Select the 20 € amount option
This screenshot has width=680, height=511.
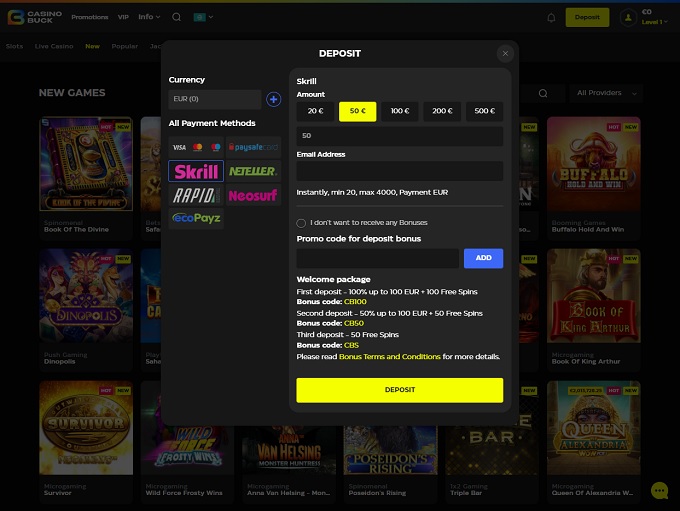coord(315,112)
